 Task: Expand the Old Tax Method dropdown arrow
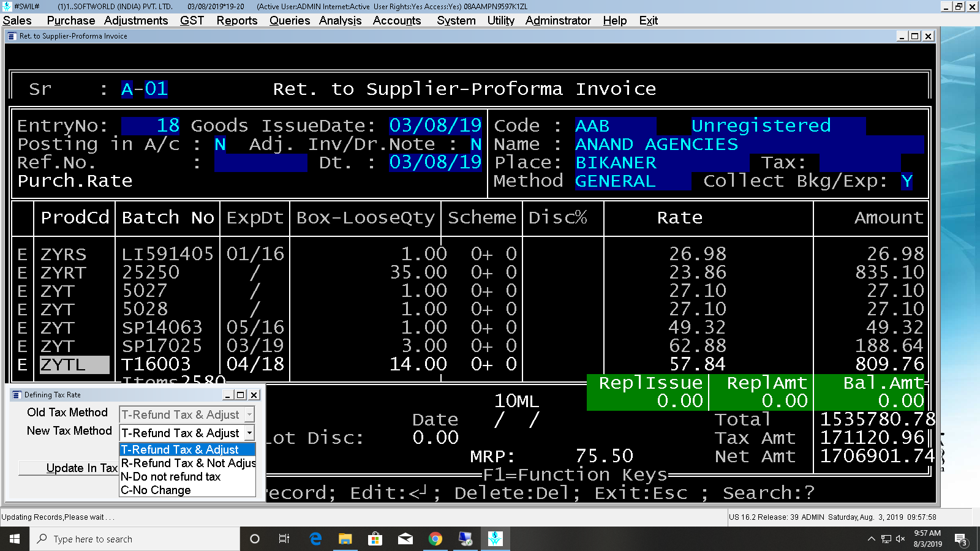249,414
